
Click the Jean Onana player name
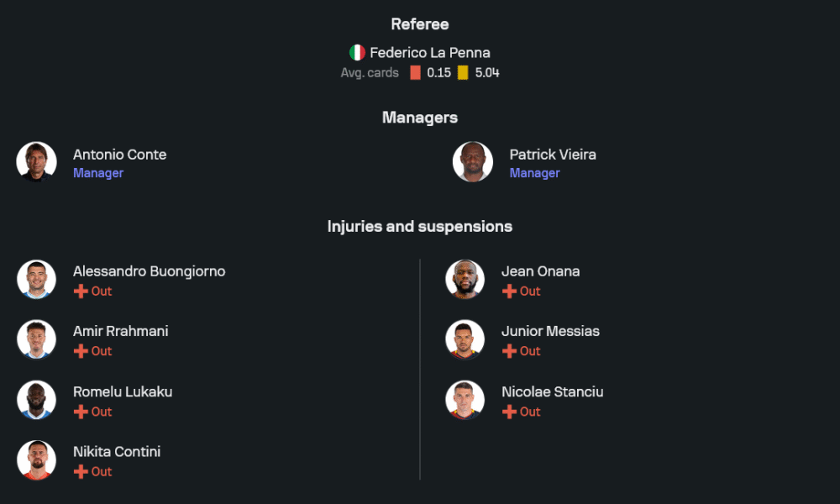pyautogui.click(x=540, y=271)
